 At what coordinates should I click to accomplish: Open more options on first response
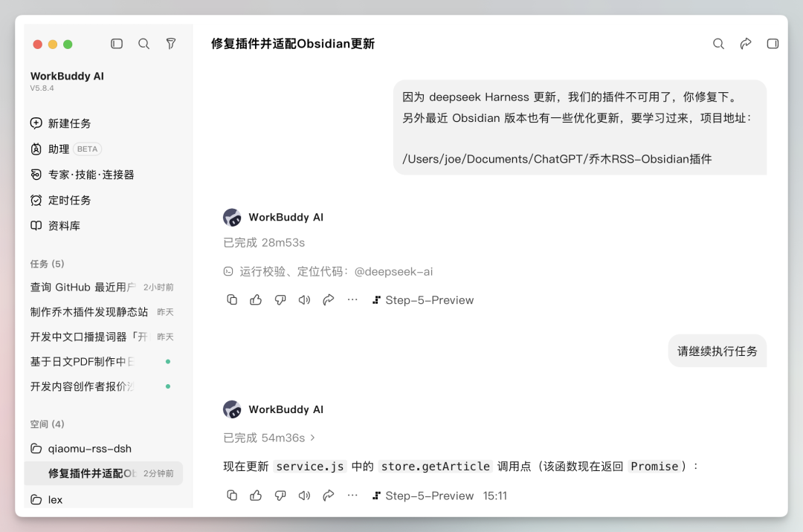(352, 299)
